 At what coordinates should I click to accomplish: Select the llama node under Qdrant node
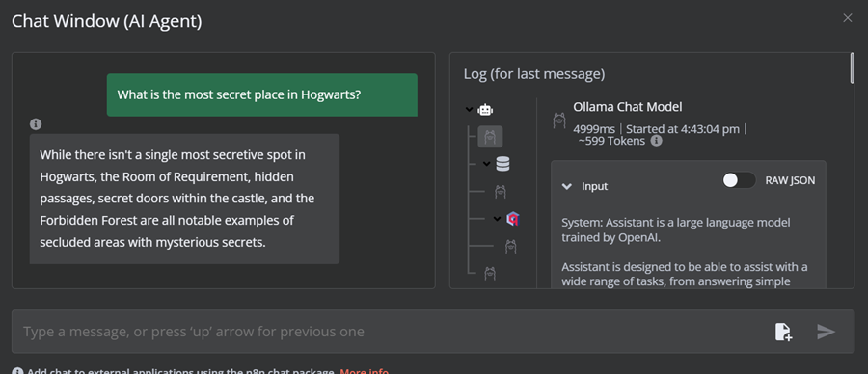[511, 246]
